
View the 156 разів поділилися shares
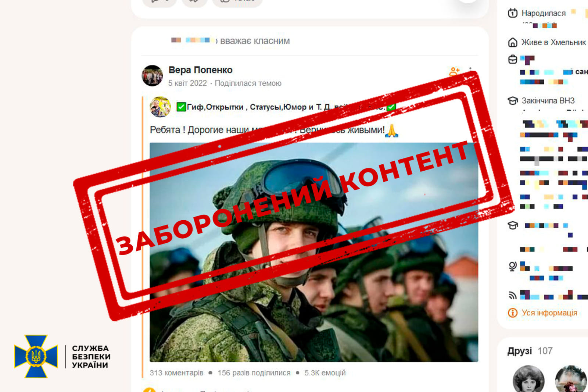254,373
